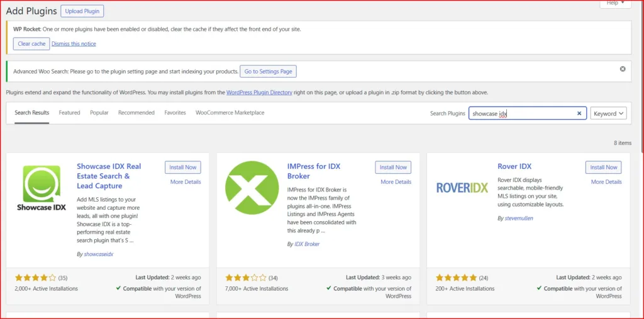This screenshot has height=319, width=644.
Task: Click the 200+ Active Installations text
Action: point(465,289)
